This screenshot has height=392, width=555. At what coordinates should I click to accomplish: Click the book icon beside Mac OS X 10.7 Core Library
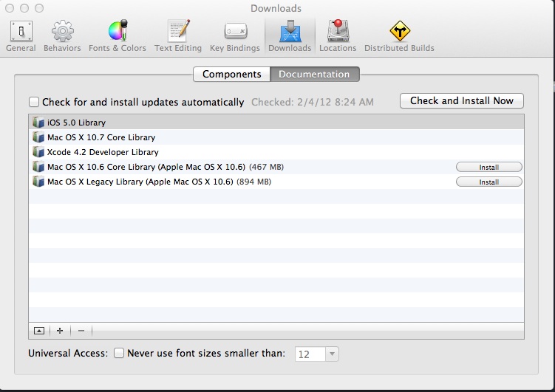click(x=38, y=137)
